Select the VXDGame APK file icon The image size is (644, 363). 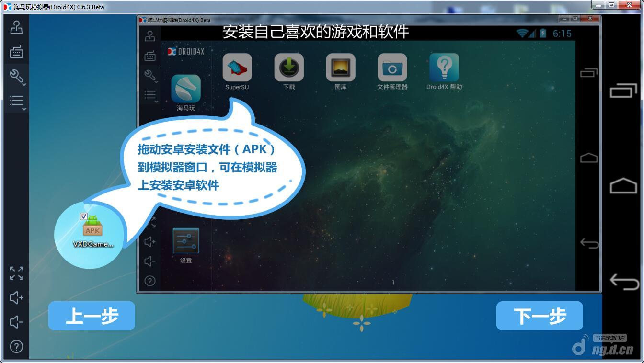(92, 228)
